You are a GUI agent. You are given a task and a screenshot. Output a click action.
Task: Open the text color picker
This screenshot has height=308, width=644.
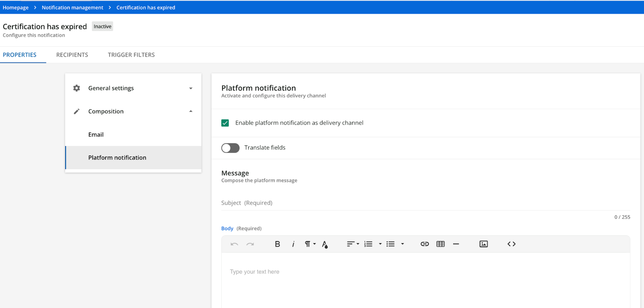point(325,244)
